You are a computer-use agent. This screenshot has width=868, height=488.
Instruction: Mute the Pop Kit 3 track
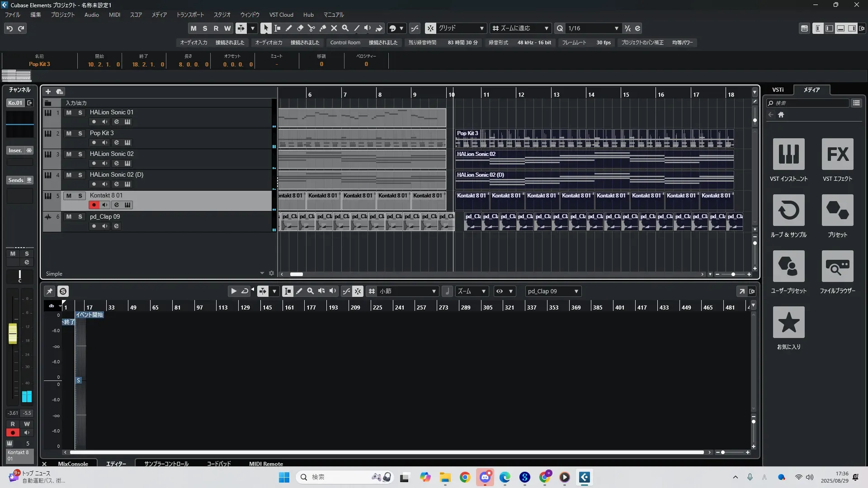69,133
